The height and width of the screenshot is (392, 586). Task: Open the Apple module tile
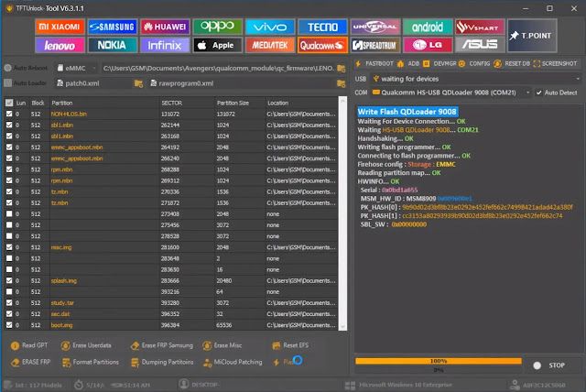217,45
